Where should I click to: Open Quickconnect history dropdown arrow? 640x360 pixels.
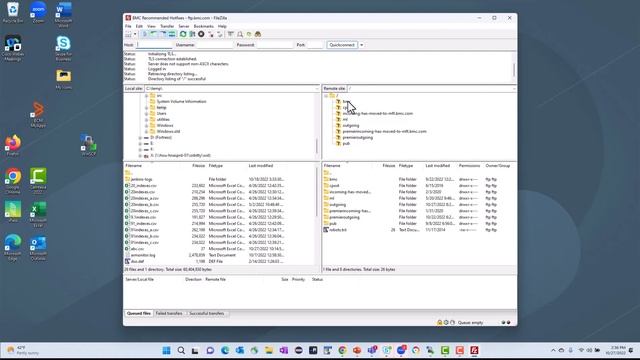362,45
